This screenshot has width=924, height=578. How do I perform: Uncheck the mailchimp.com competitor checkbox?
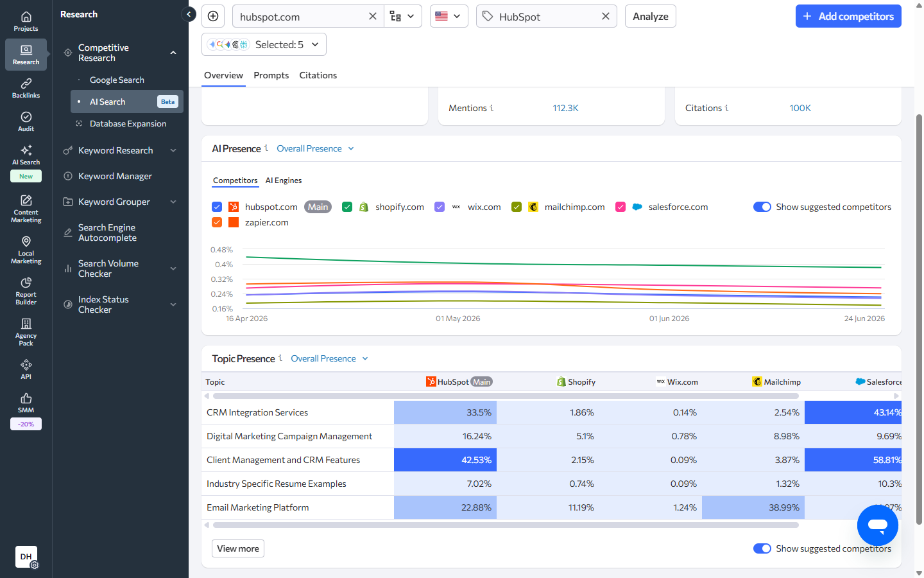[517, 207]
